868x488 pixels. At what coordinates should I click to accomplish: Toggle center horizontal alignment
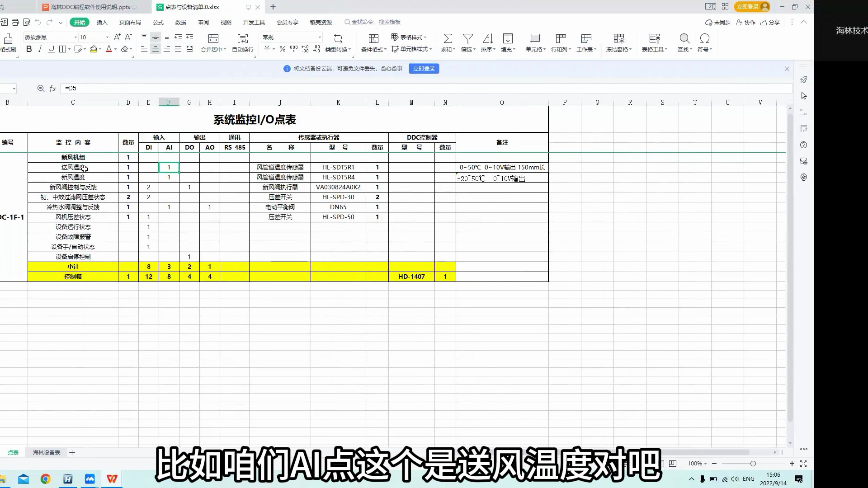coord(156,49)
